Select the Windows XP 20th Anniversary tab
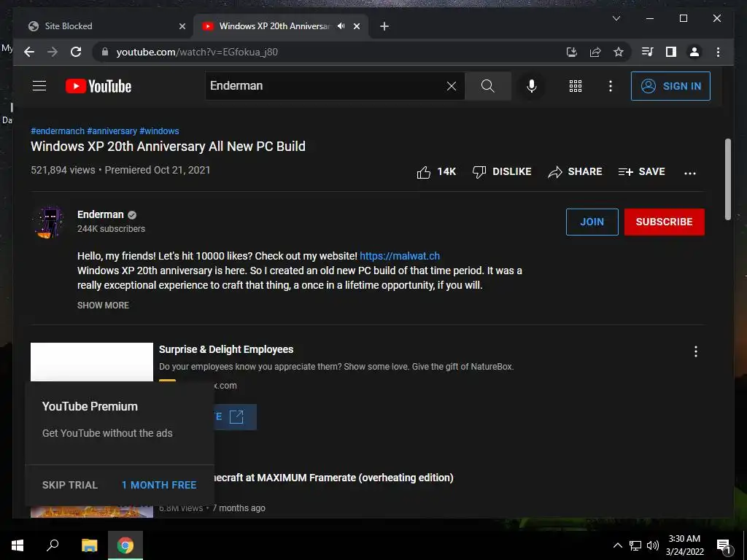 pos(275,26)
